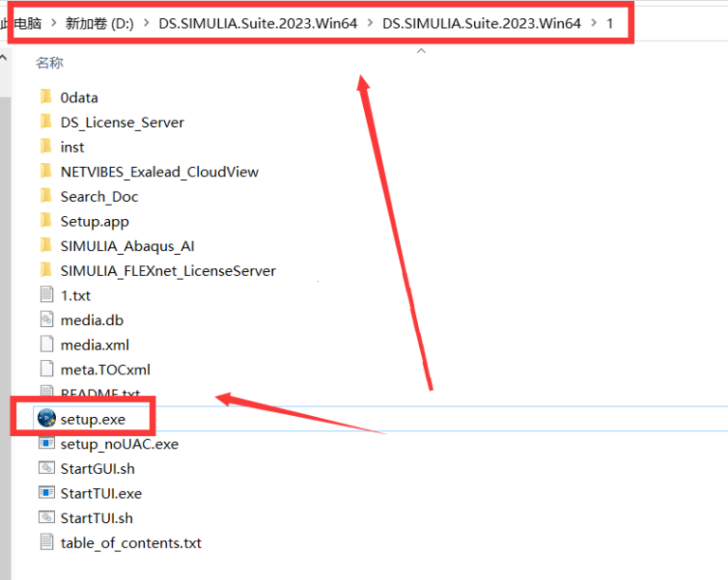Select the SIMULIA_FLEXnet_LicenseServer name
The image size is (728, 580).
[168, 270]
